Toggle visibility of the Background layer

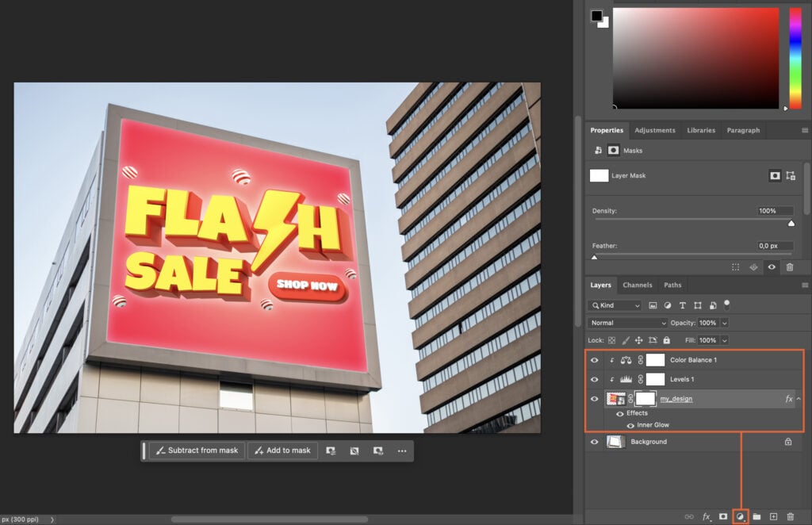click(x=595, y=442)
